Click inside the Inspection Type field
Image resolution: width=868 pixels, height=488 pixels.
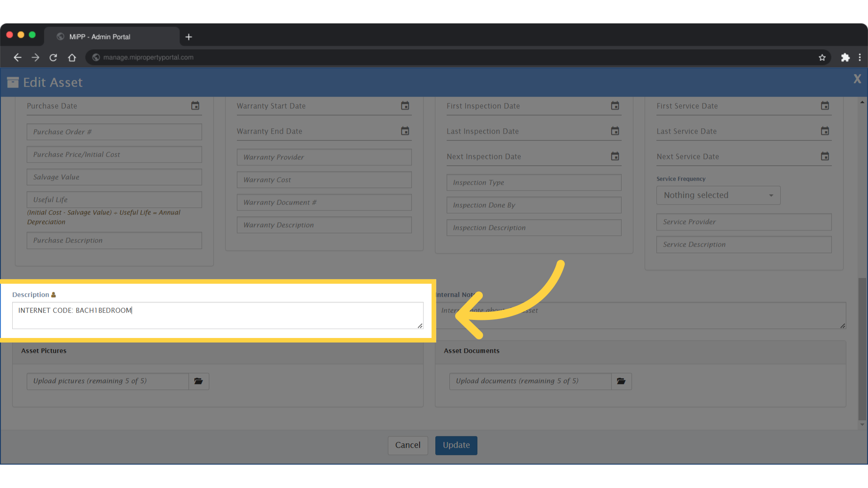(x=533, y=183)
